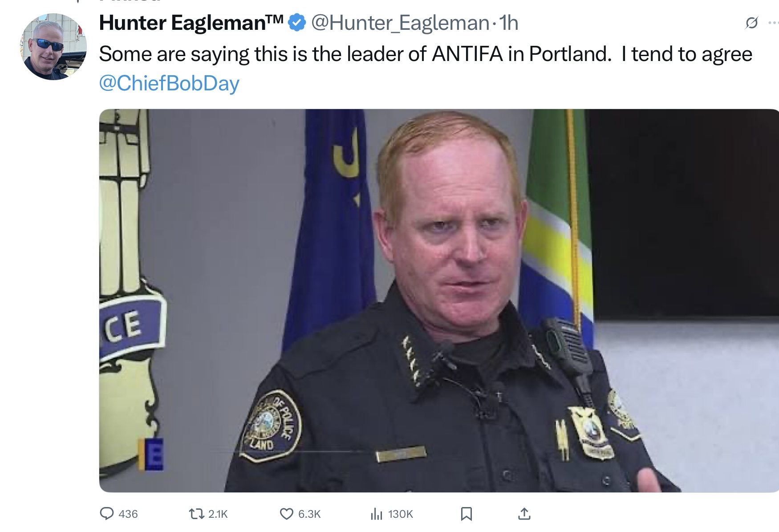
Task: Click the reply speech bubble icon
Action: (106, 514)
